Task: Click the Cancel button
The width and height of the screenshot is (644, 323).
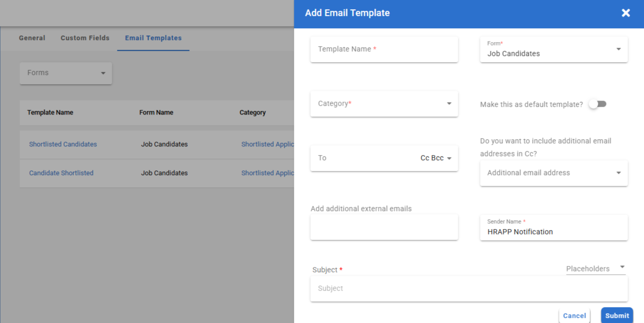Action: 574,316
